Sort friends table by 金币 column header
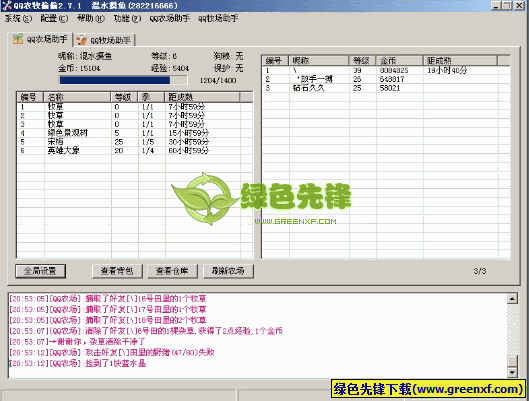The height and width of the screenshot is (401, 529). coord(400,61)
